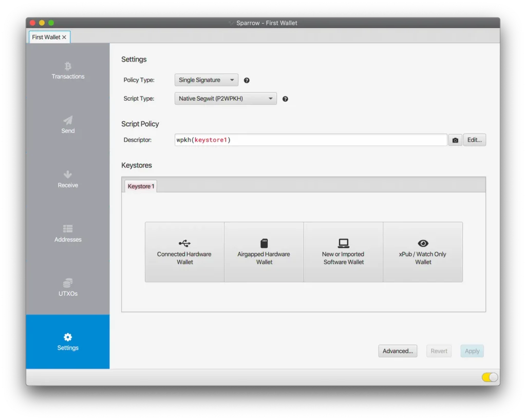526x420 pixels.
Task: Click the help icon beside Script Type
Action: [x=285, y=99]
